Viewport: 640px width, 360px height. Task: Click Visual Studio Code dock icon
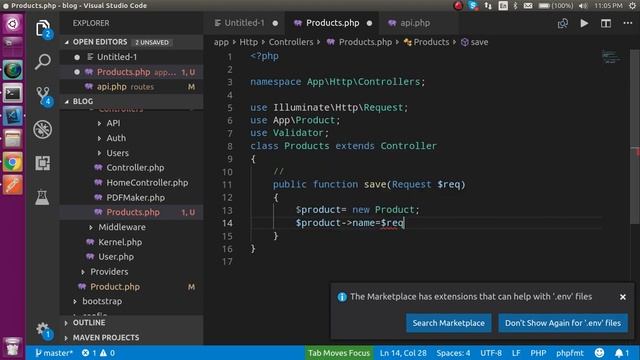(13, 116)
